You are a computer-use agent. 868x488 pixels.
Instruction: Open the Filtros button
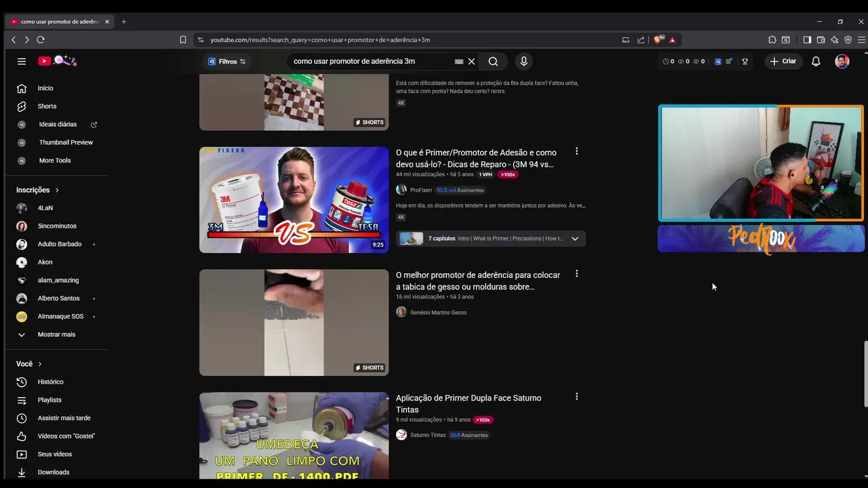tap(226, 61)
